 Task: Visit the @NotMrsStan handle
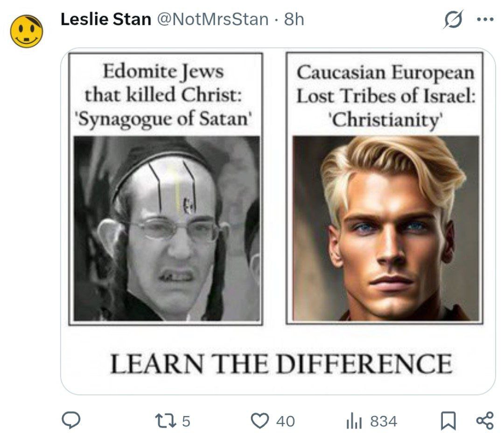point(212,19)
